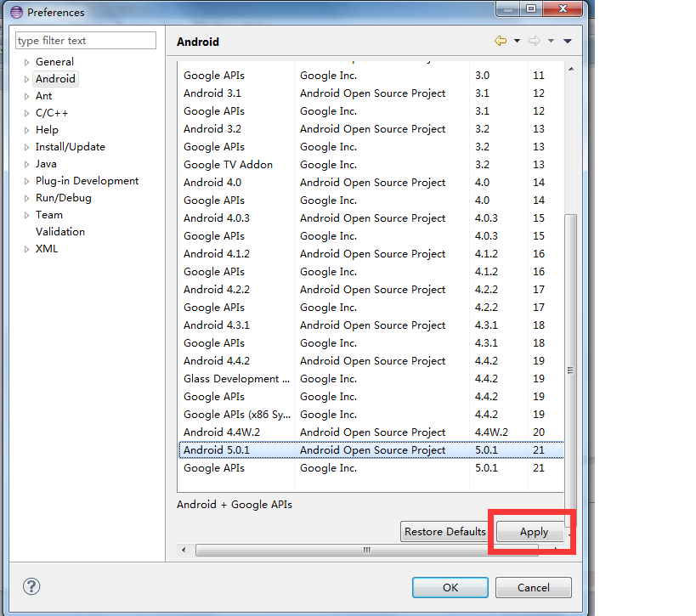Click the back navigation arrow icon
This screenshot has width=696, height=616.
click(501, 41)
